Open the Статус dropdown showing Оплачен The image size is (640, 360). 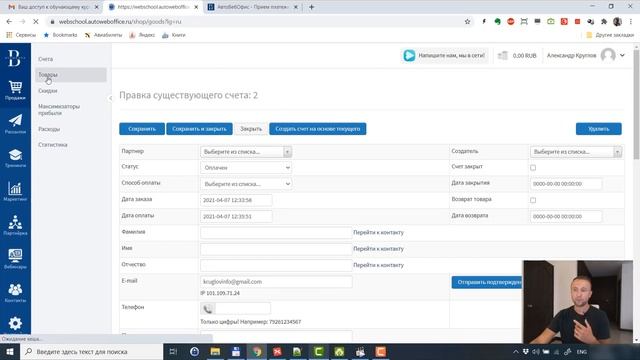[x=246, y=168]
